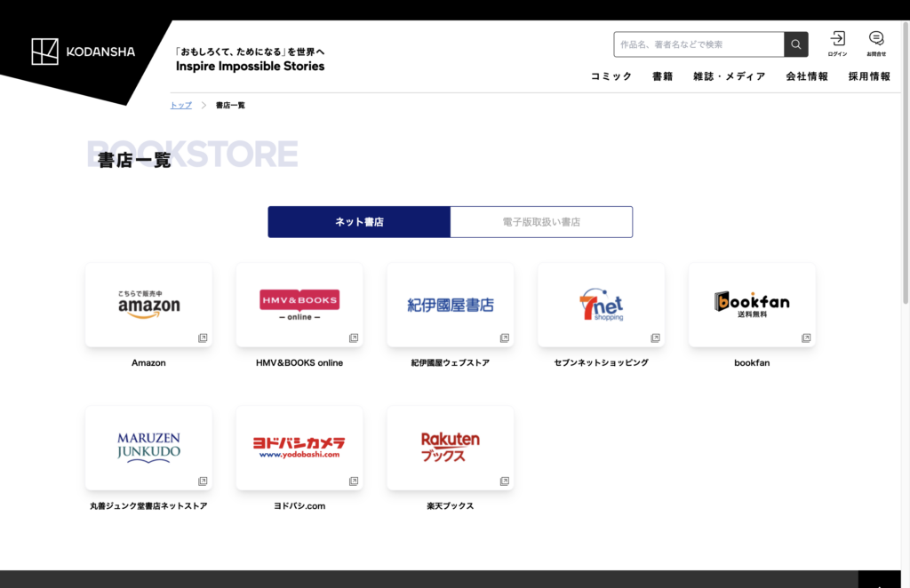Open the HMV&BOOKS online store logo
Viewport: 910px width, 588px height.
[299, 305]
